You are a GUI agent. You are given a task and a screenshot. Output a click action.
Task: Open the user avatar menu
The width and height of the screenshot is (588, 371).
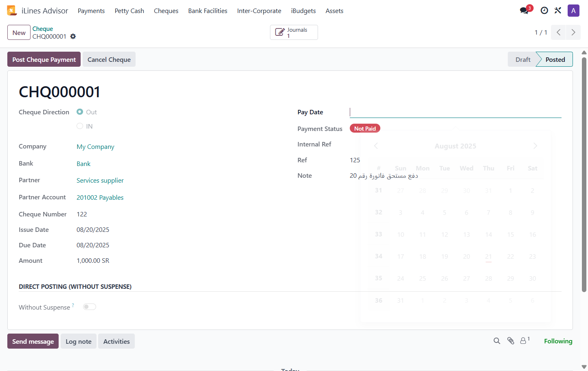pyautogui.click(x=573, y=11)
